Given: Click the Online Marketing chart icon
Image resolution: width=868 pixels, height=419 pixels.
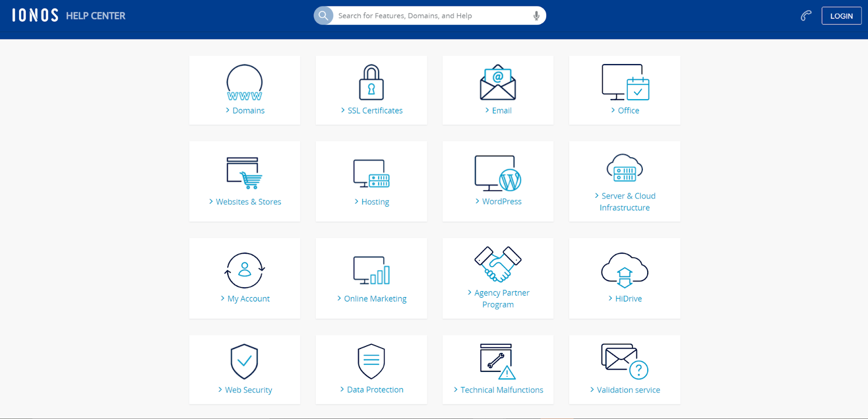Looking at the screenshot, I should pos(372,270).
